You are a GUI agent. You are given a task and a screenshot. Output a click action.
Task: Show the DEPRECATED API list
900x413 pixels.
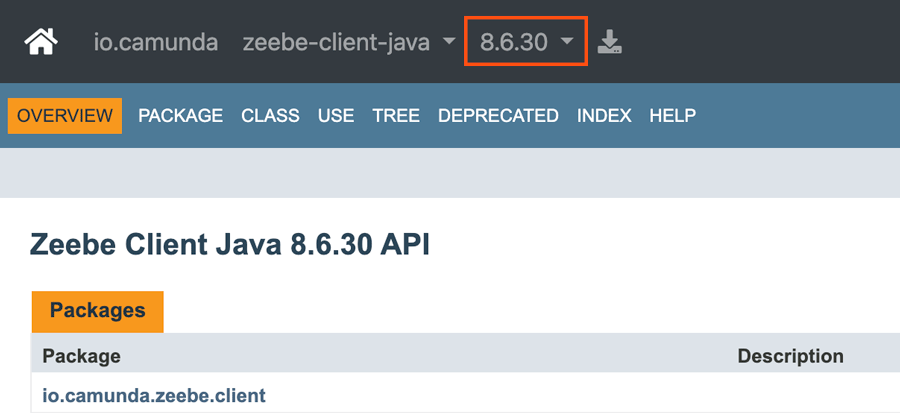(498, 116)
